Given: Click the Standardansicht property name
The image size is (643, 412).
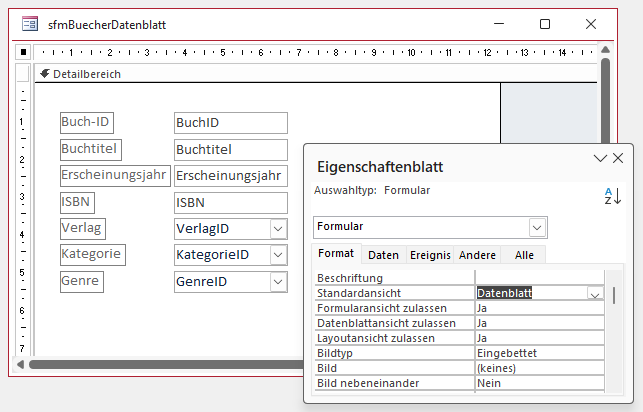Looking at the screenshot, I should 359,293.
